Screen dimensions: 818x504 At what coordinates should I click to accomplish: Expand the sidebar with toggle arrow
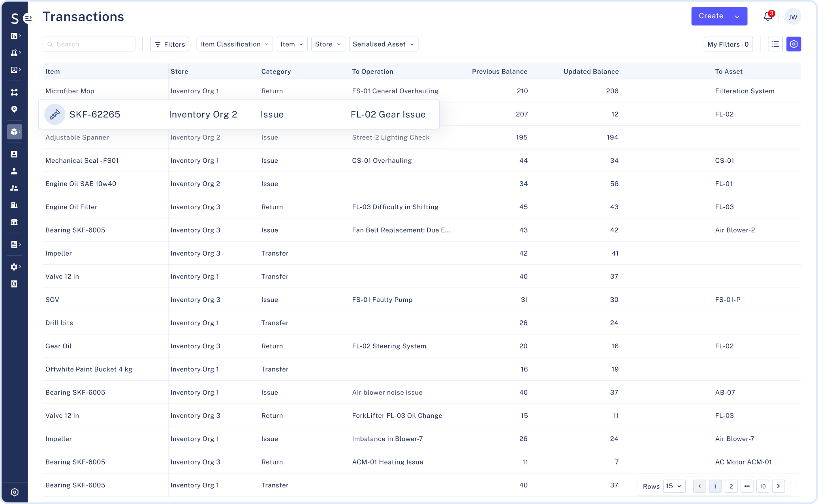(28, 18)
